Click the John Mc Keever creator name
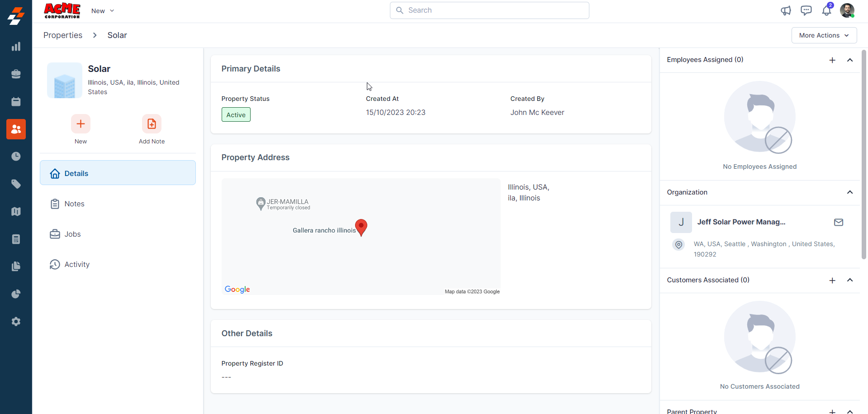868x414 pixels. [537, 112]
